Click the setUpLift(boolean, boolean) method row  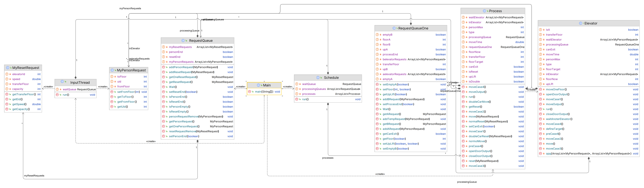[411, 144]
